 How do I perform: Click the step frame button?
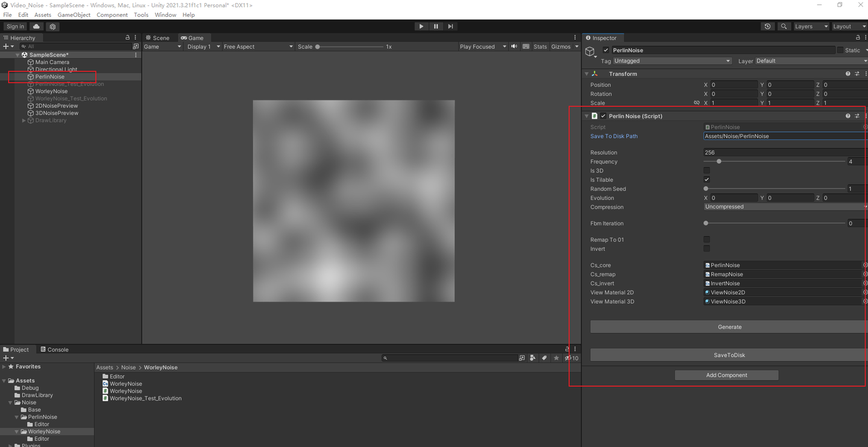point(450,26)
